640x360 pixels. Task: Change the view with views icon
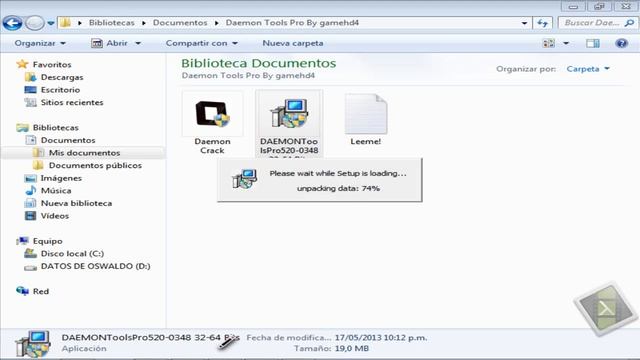coord(549,43)
